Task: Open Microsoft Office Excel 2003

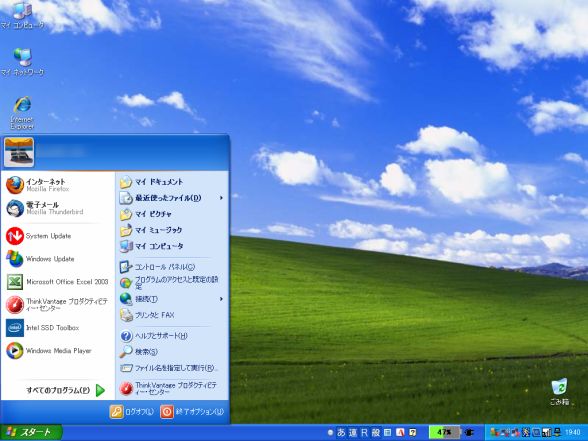Action: [57, 282]
